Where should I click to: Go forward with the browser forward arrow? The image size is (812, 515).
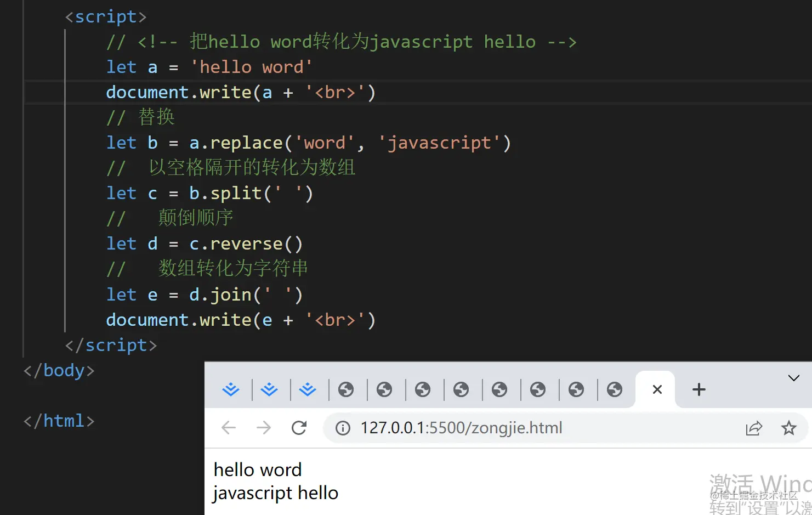tap(264, 428)
